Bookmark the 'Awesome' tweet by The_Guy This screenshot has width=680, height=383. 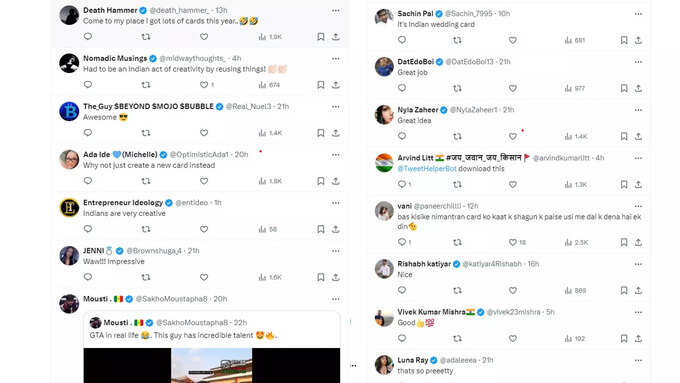pos(320,133)
